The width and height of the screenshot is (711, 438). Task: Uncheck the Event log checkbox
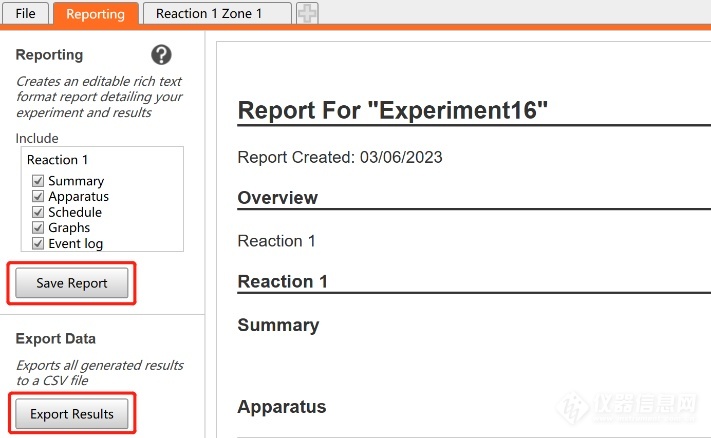[x=38, y=243]
